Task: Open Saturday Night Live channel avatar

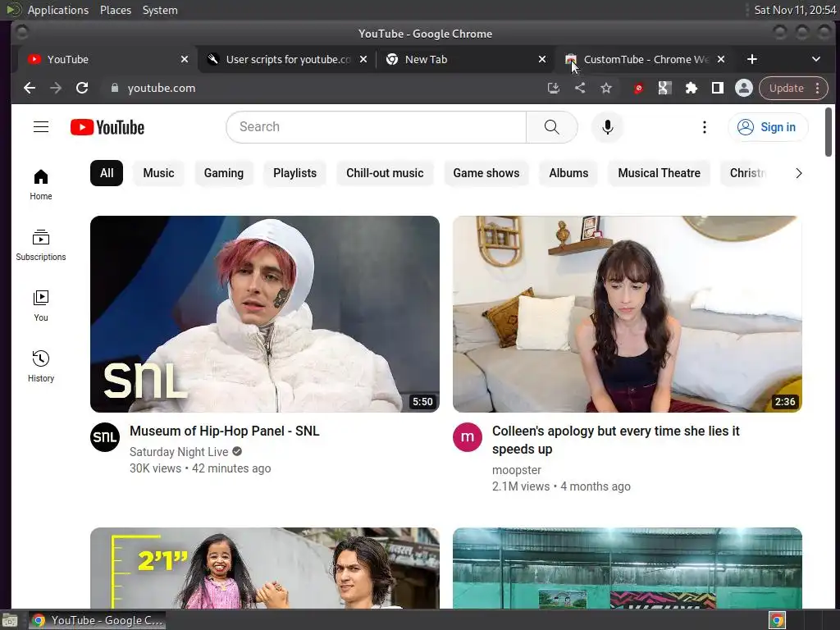Action: pyautogui.click(x=105, y=437)
